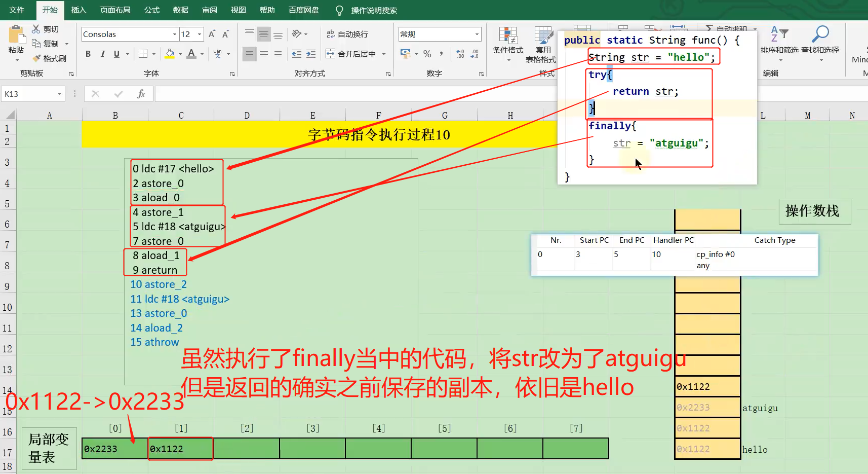The image size is (868, 474).
Task: Toggle middle vertical alignment
Action: [x=263, y=34]
